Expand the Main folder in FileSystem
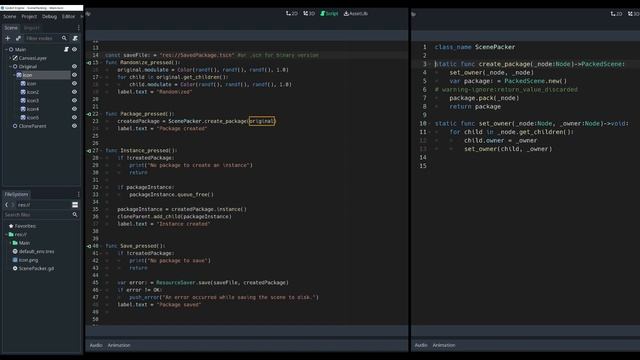The image size is (640, 360). pos(10,243)
